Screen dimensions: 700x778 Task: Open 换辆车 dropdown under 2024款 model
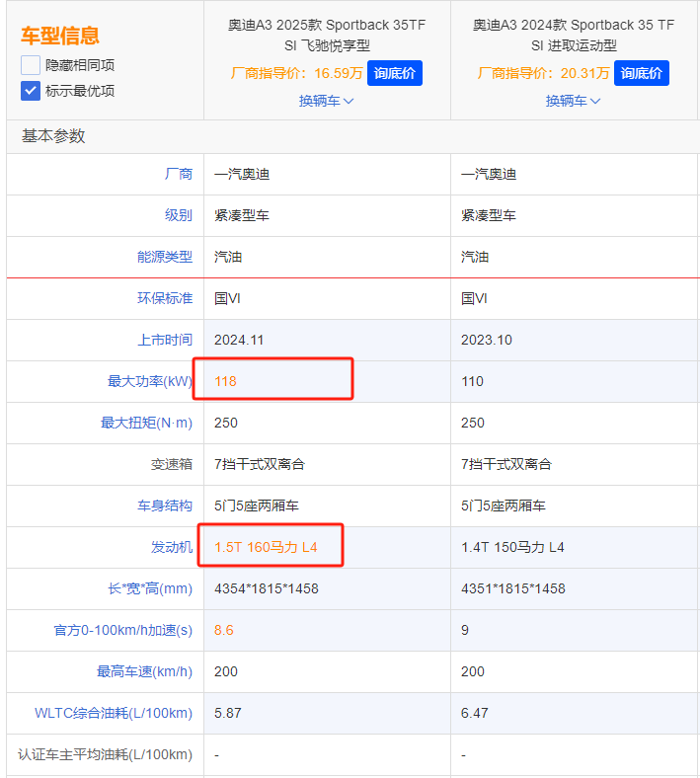pyautogui.click(x=573, y=102)
